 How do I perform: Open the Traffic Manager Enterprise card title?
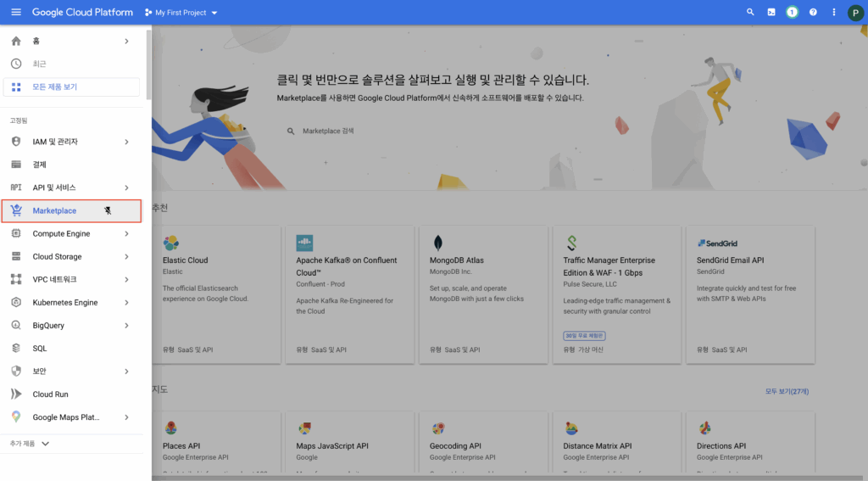(x=609, y=266)
